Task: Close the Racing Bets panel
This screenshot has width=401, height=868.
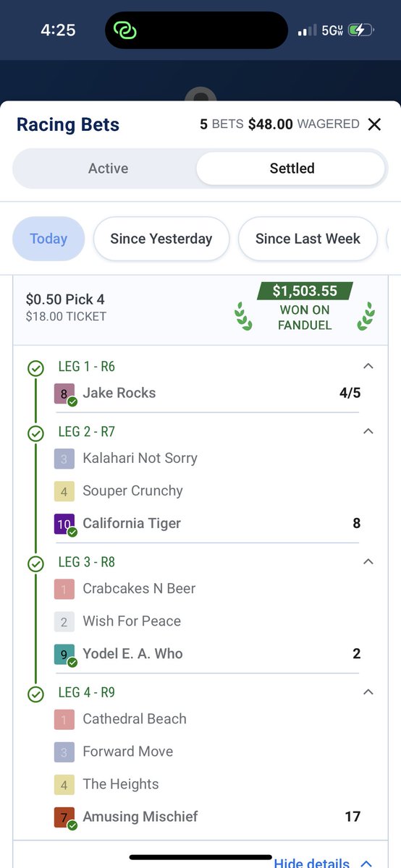Action: coord(374,124)
